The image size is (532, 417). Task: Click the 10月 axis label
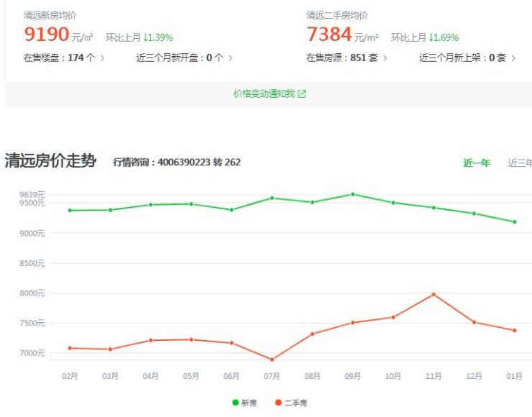pyautogui.click(x=393, y=376)
